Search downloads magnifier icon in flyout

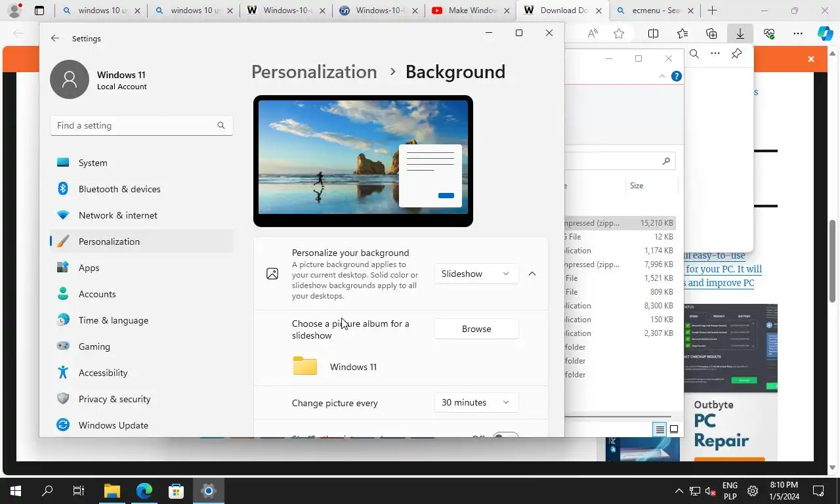click(694, 54)
